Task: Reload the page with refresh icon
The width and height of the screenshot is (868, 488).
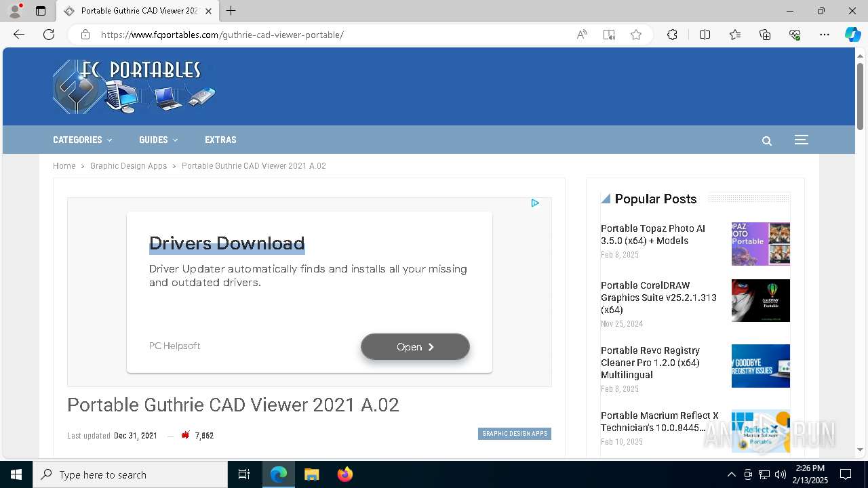Action: (49, 35)
